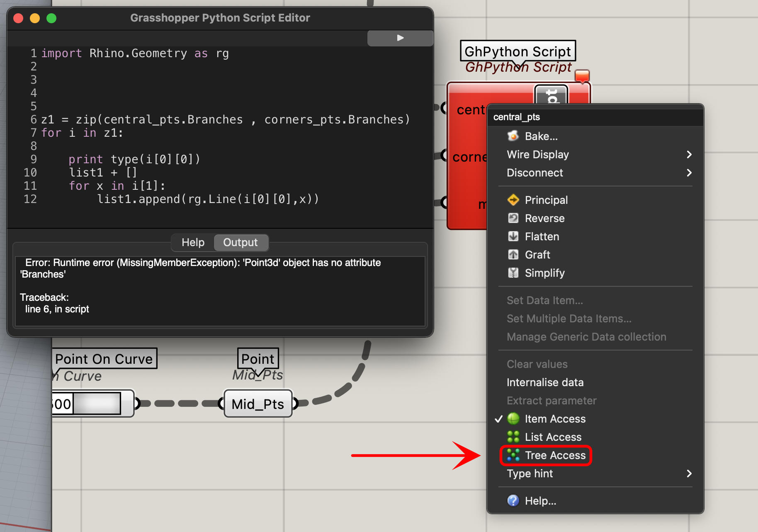
Task: Click the 'Point On Curve' label
Action: (x=104, y=359)
